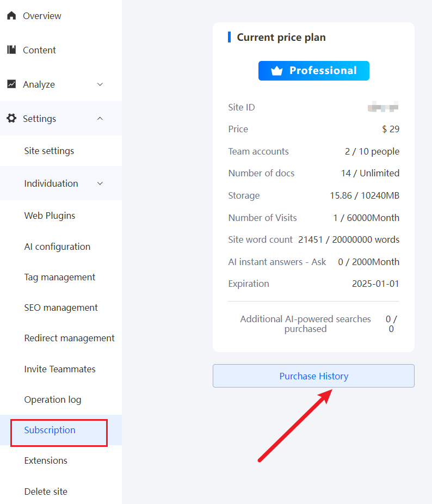Click the home icon next to Overview
The image size is (432, 504).
tap(11, 15)
